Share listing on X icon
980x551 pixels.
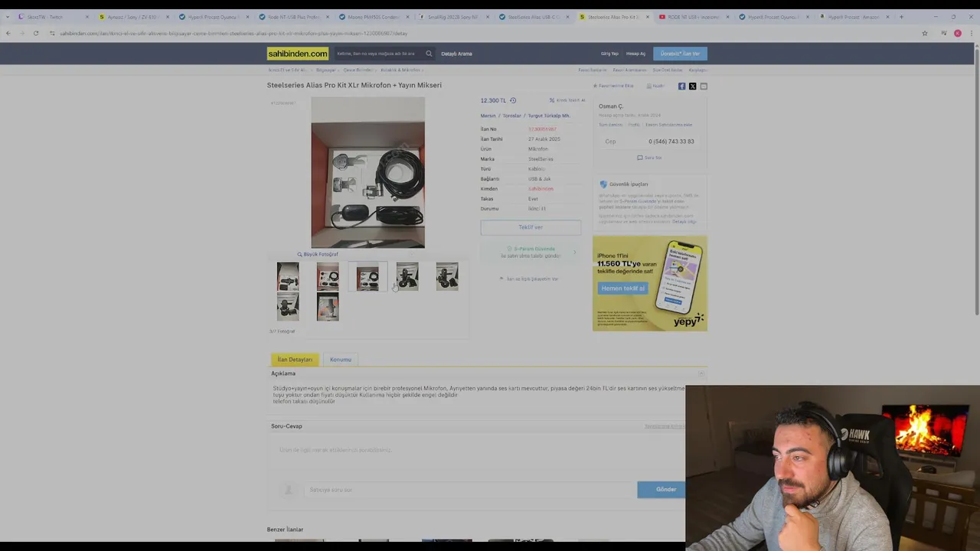point(693,86)
